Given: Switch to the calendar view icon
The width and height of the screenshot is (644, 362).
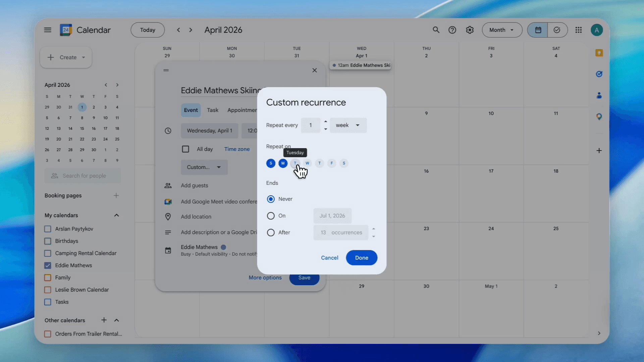Looking at the screenshot, I should click(x=538, y=30).
